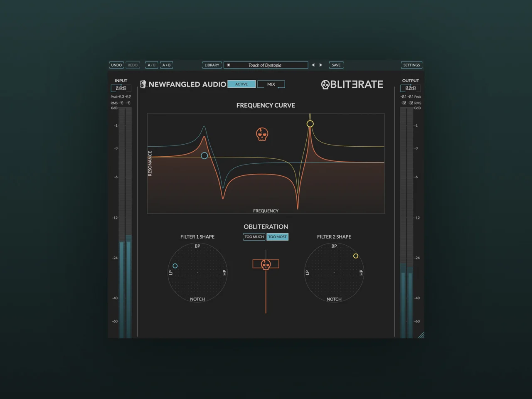Screen dimensions: 532x399
Task: Copy A to B with A>B button
Action: point(166,65)
